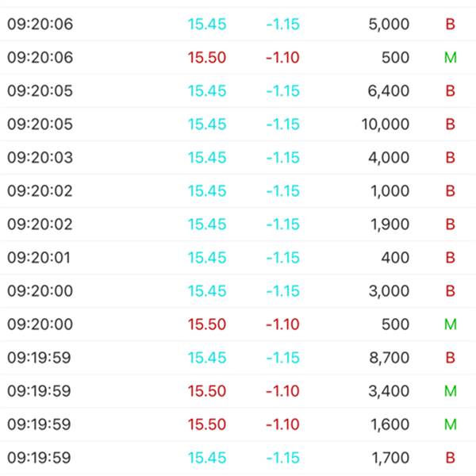Click the 1,000 volume trade at 09:20:02
476x476 pixels.
click(x=238, y=191)
